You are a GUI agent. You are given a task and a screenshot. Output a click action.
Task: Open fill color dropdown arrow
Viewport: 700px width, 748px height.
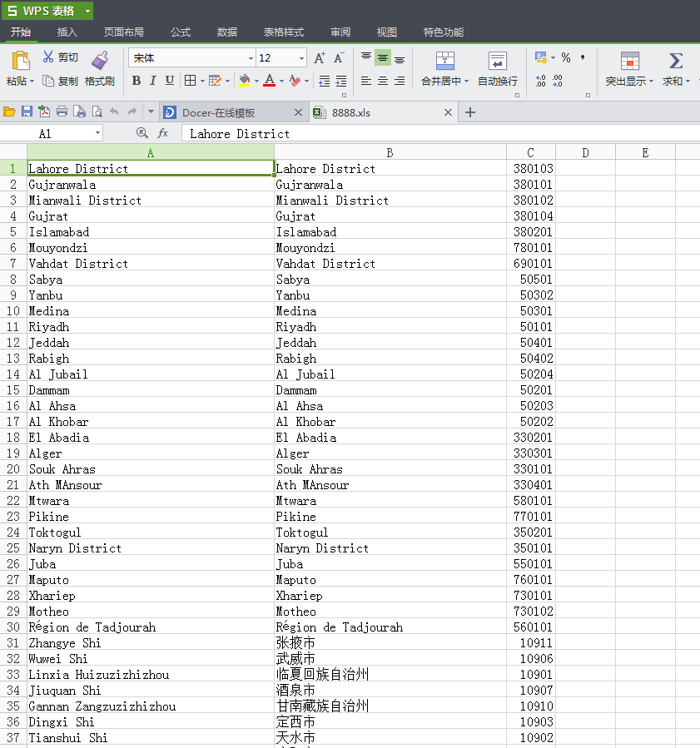click(x=256, y=81)
